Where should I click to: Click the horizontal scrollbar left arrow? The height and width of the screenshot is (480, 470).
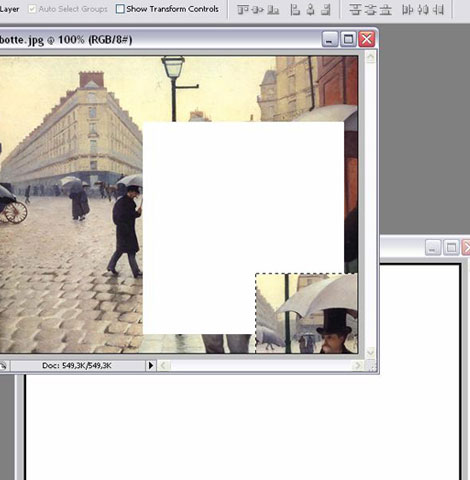(x=163, y=366)
